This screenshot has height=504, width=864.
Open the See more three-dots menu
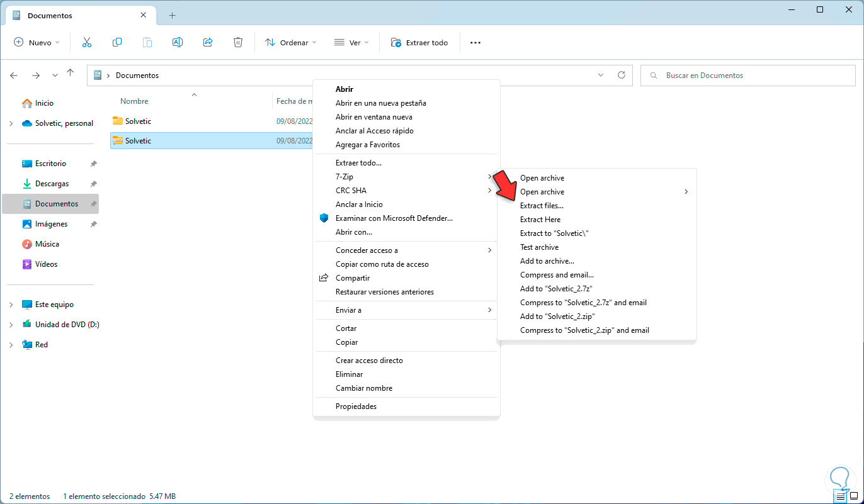475,43
